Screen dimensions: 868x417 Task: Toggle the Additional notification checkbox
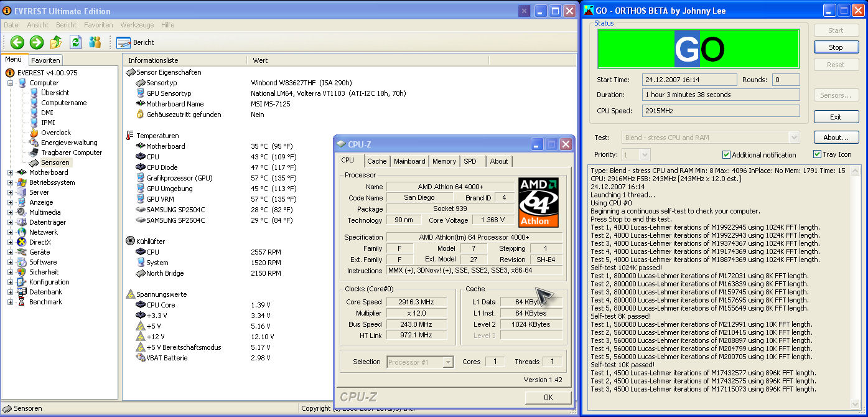click(726, 154)
